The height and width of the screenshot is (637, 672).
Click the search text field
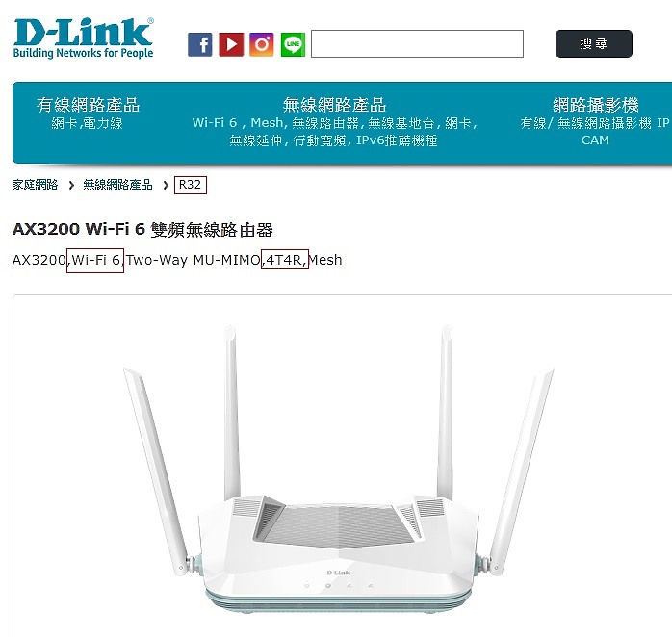point(417,43)
